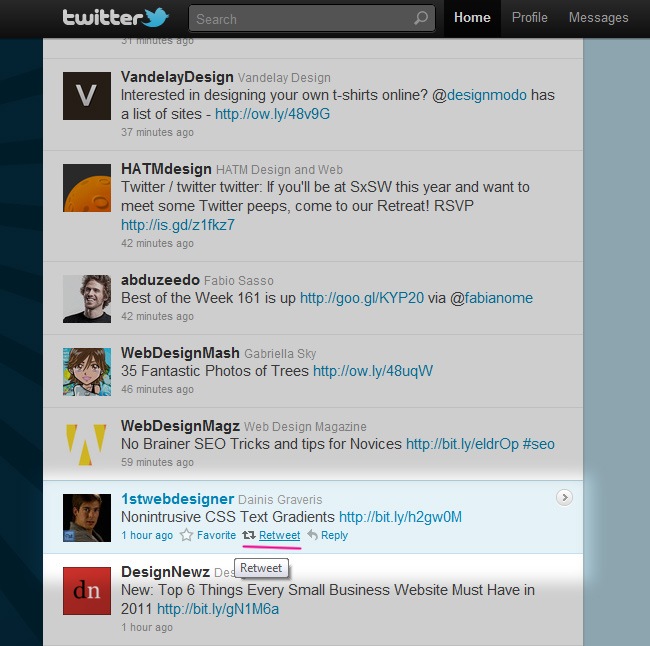Open the is.gd/z1fkz7 link
The image size is (650, 646).
click(178, 225)
